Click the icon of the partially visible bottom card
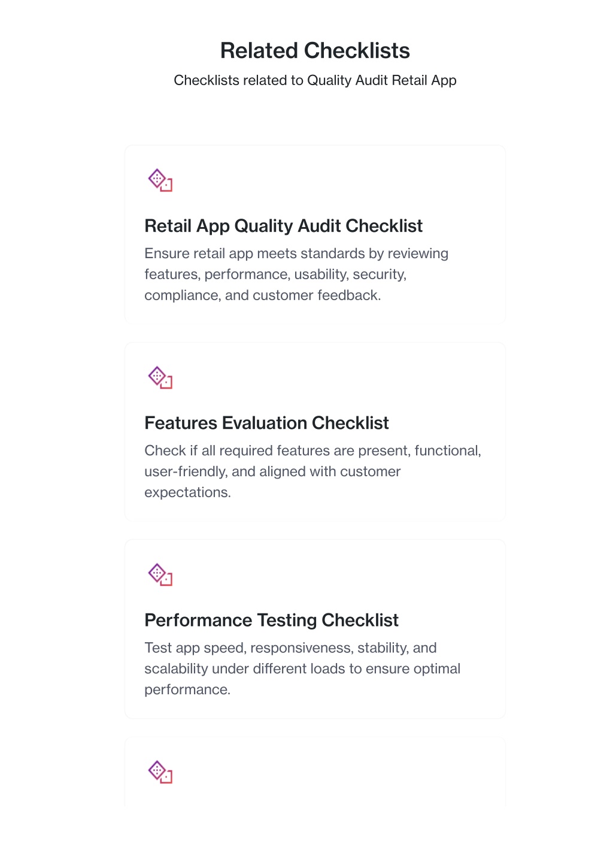Image resolution: width=613 pixels, height=868 pixels. point(160,772)
